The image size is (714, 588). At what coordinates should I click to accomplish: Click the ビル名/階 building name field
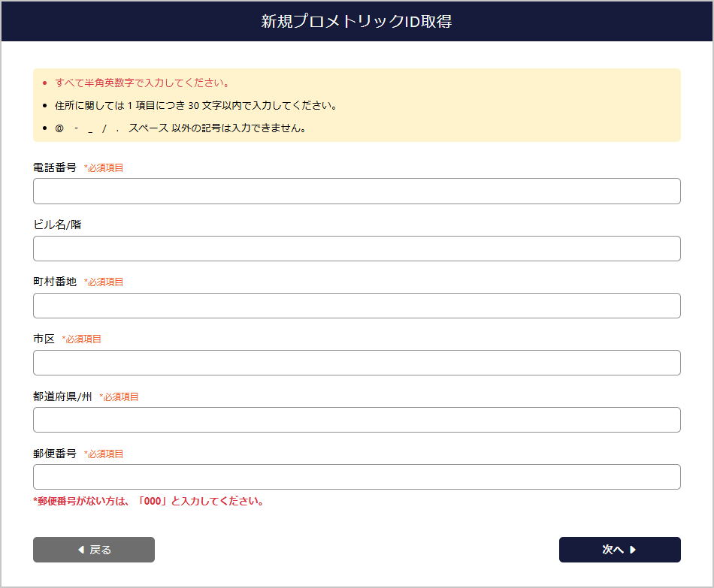(355, 248)
